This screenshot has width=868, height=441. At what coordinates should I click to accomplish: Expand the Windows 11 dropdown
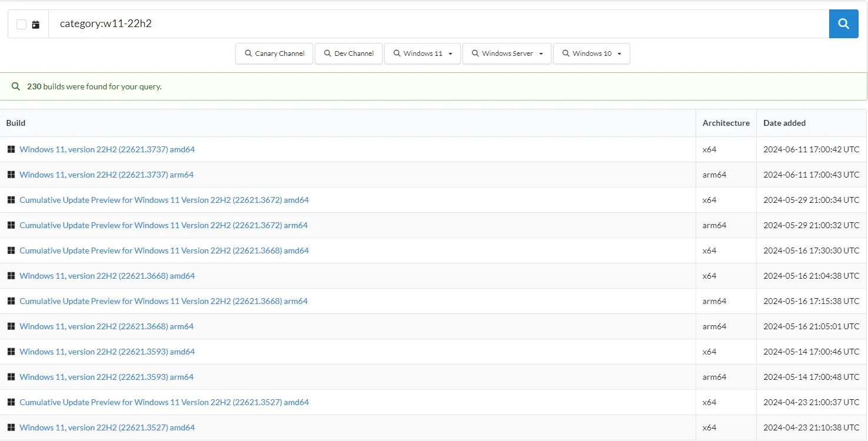pos(422,54)
